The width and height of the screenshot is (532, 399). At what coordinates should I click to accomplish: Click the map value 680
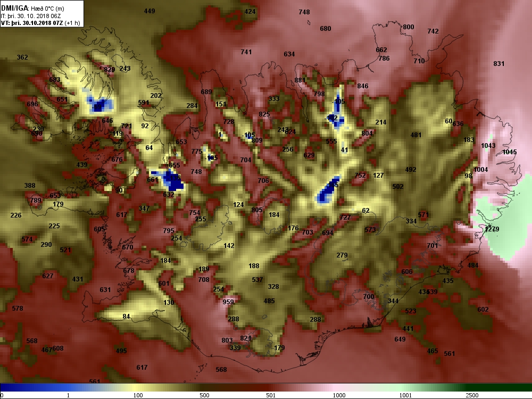point(326,29)
